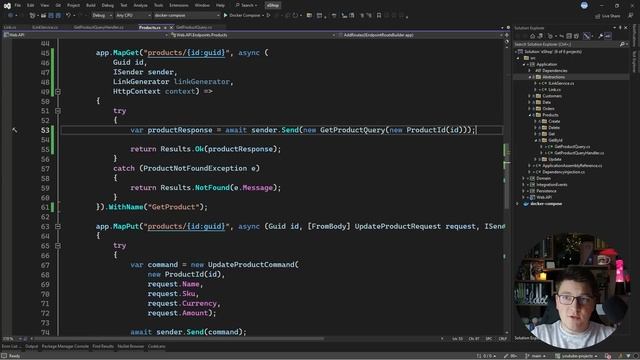The image size is (640, 360).
Task: Collapse the lambda block at line 49
Action: coord(58,91)
